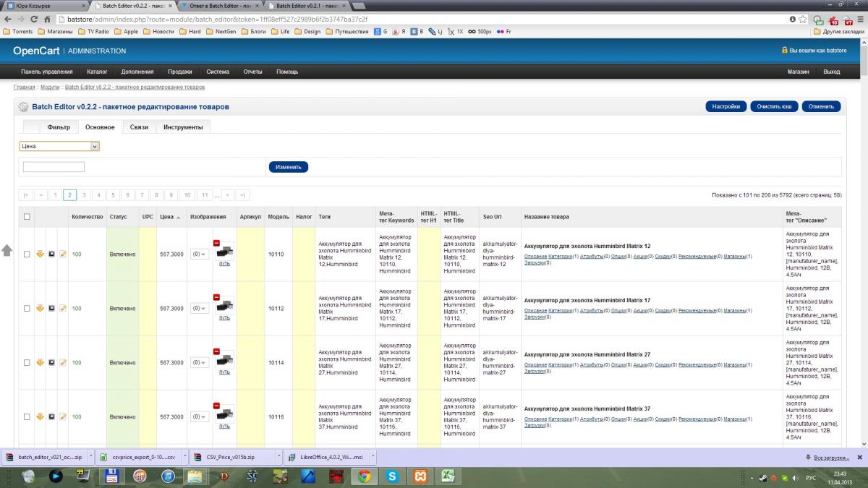The image size is (868, 488).
Task: Click the Все загрузки link in the downloads bar
Action: click(833, 457)
